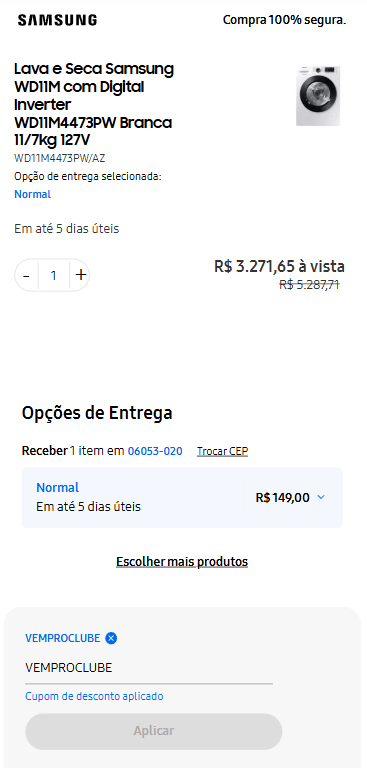Click the Trocar CEP link
Screen dimensions: 367x768
[222, 451]
